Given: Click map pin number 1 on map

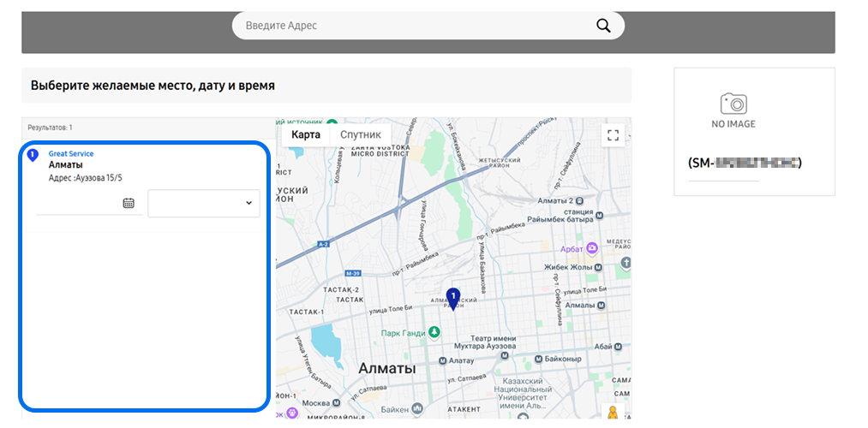Looking at the screenshot, I should [x=453, y=299].
